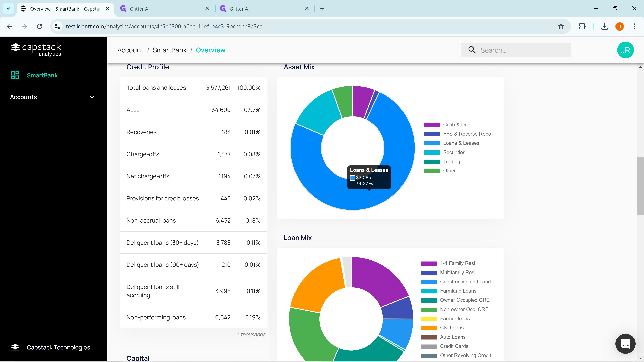This screenshot has height=362, width=644.
Task: Bookmark this page with the star icon
Action: click(x=561, y=26)
